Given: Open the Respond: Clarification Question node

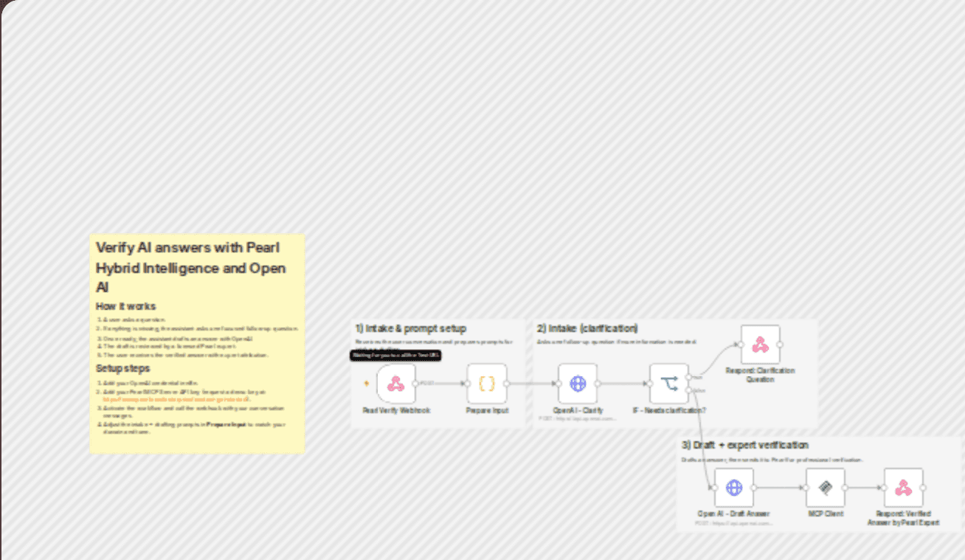Looking at the screenshot, I should pos(761,345).
